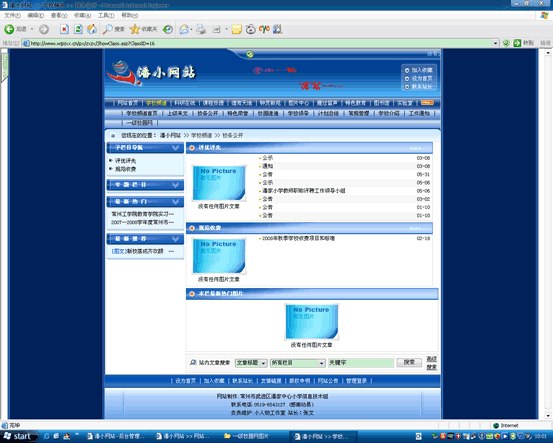Click No Picture thumbnail in 本栏最新热门图片 section

(x=311, y=322)
